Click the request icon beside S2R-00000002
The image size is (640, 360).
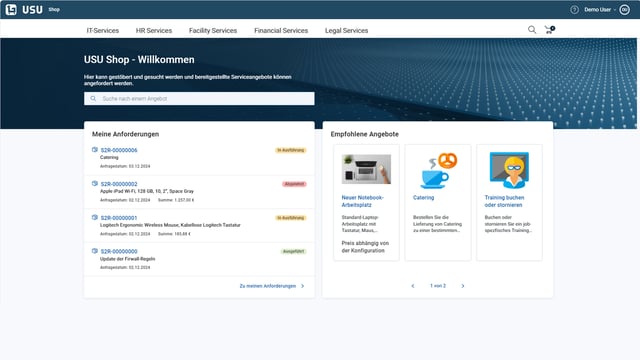coord(95,184)
